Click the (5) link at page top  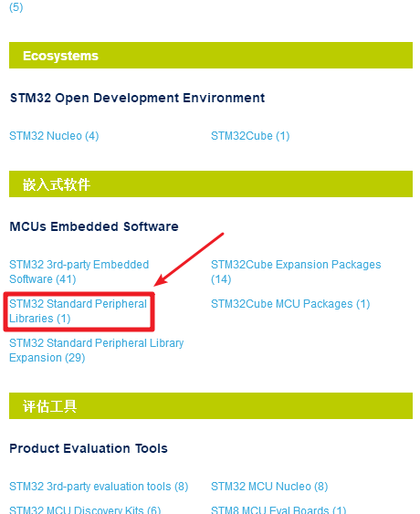pos(16,7)
